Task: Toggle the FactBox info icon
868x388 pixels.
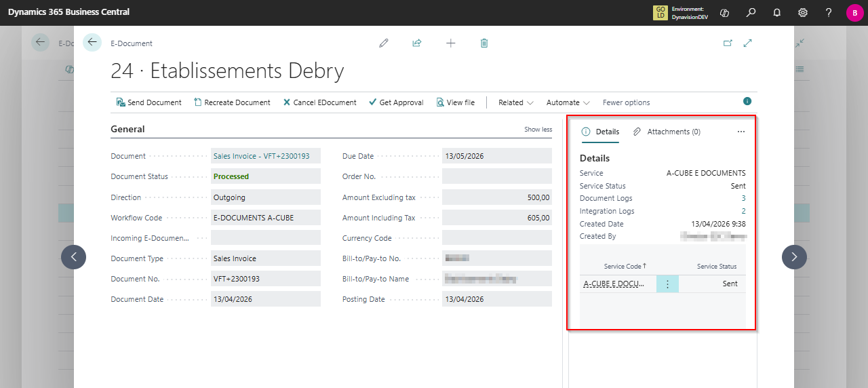Action: 747,101
